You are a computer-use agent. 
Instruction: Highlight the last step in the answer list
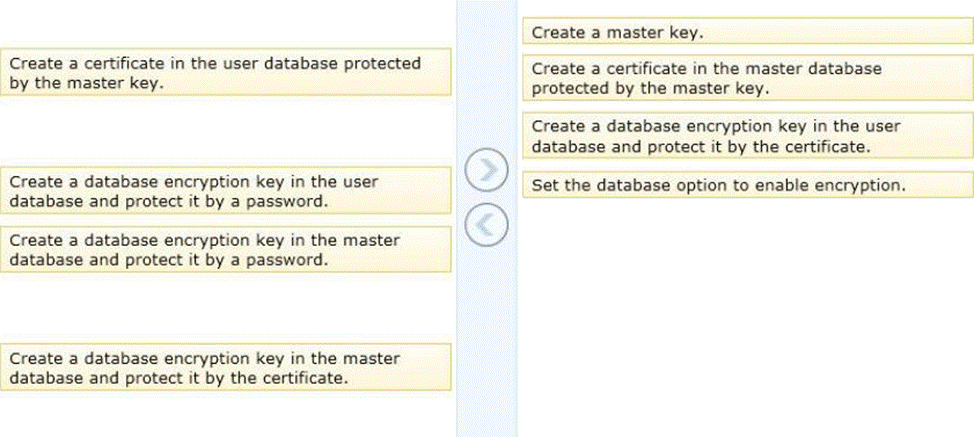(746, 185)
